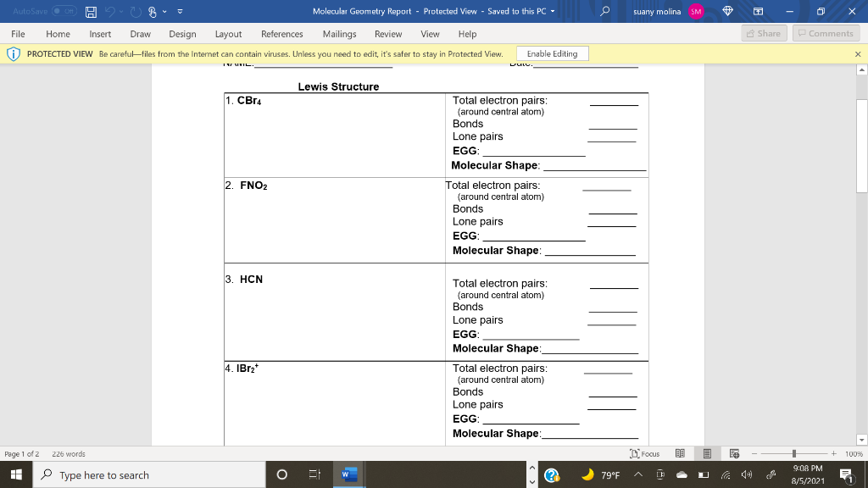
Task: Click the Comments button
Action: click(826, 33)
